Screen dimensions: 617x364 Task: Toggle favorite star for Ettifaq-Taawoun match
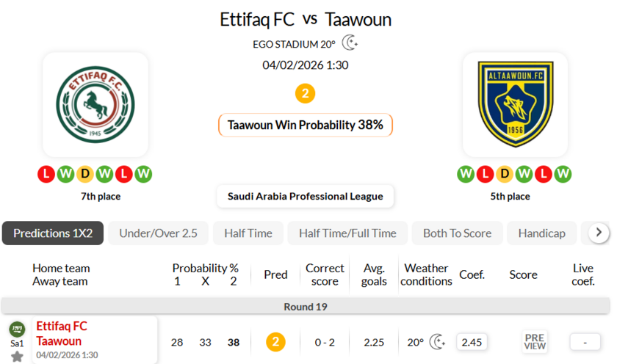[x=17, y=357]
